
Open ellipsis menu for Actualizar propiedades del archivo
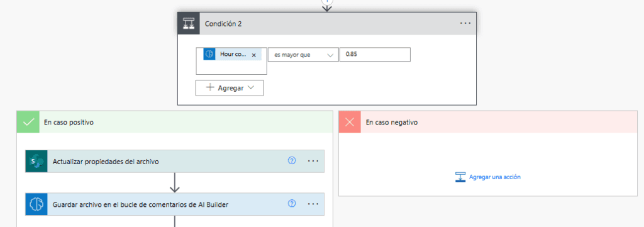pos(313,161)
